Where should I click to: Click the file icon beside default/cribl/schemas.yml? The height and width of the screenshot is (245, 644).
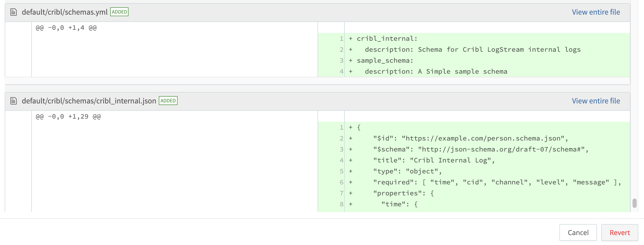tap(14, 12)
